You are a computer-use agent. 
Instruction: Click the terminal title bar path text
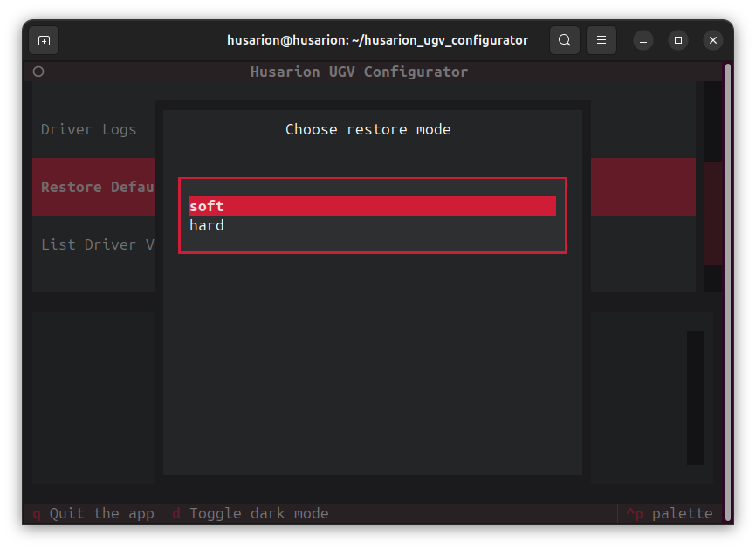point(377,40)
